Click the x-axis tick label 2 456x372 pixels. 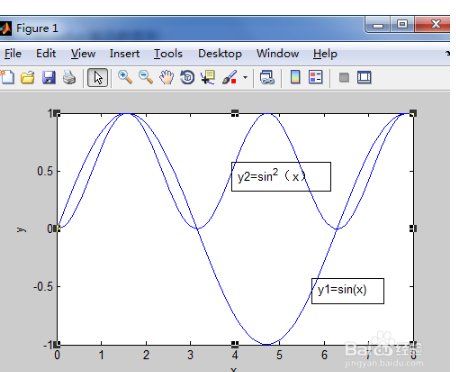tap(146, 355)
